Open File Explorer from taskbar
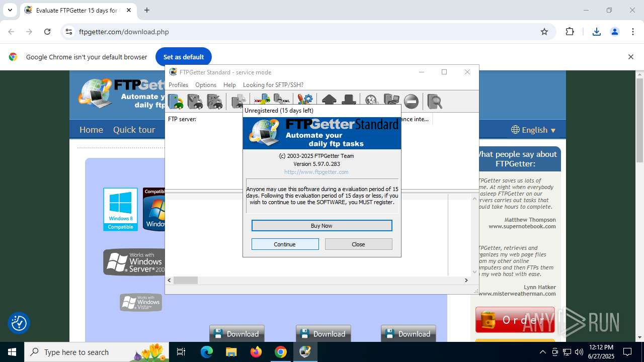 tap(231, 352)
